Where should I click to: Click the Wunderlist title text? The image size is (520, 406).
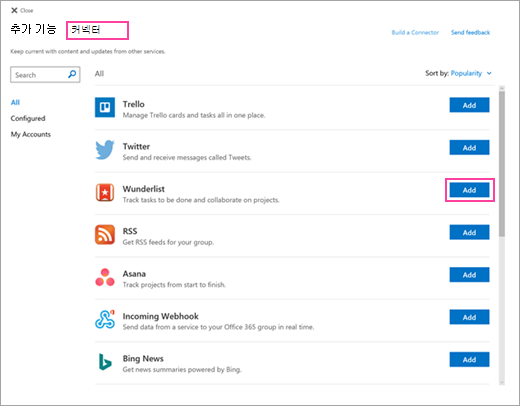pyautogui.click(x=144, y=189)
